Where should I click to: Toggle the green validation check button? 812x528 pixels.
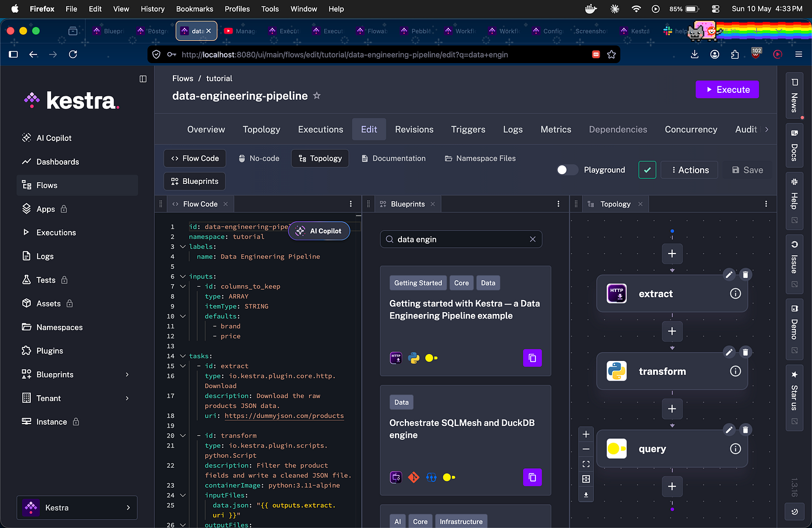[x=647, y=170]
